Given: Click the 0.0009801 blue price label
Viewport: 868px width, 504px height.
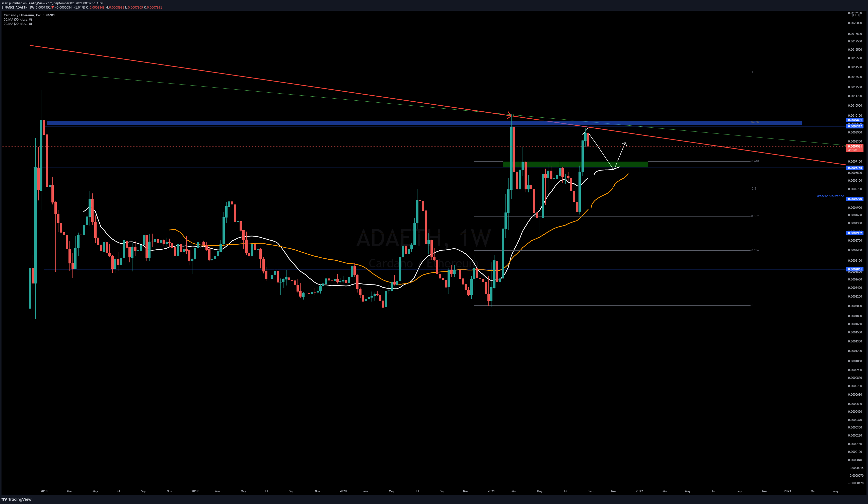Looking at the screenshot, I should pos(854,120).
